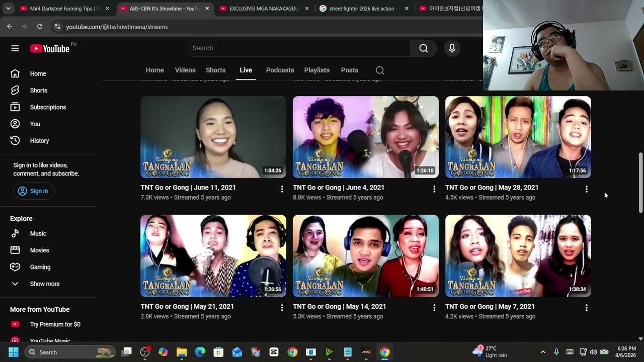Click the browser address bar URL
The image size is (644, 362).
(117, 27)
